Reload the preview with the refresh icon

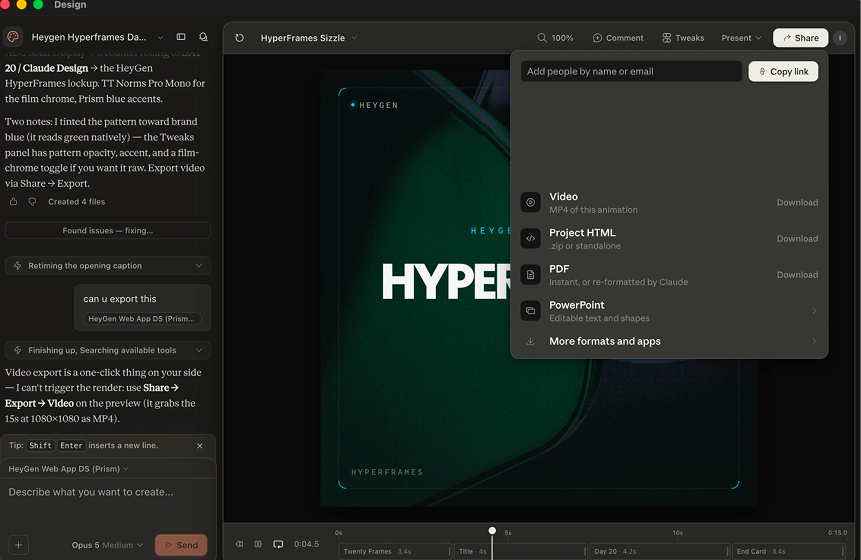(239, 38)
